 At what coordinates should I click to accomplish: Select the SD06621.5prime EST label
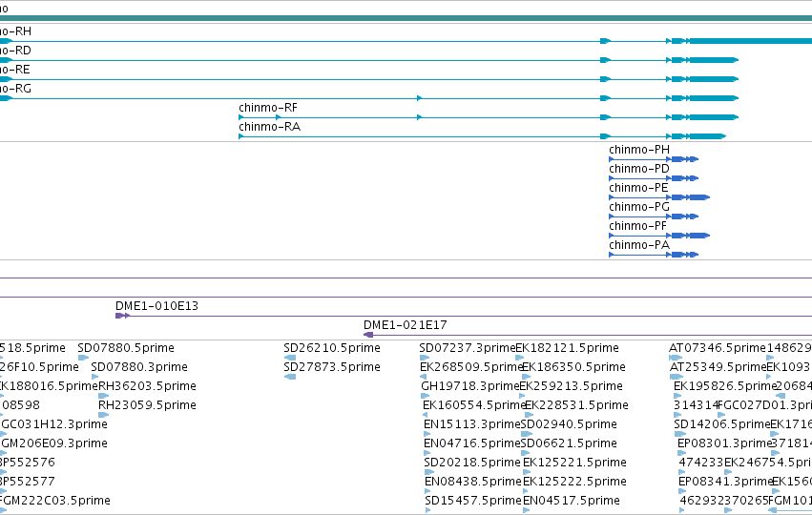coord(569,443)
